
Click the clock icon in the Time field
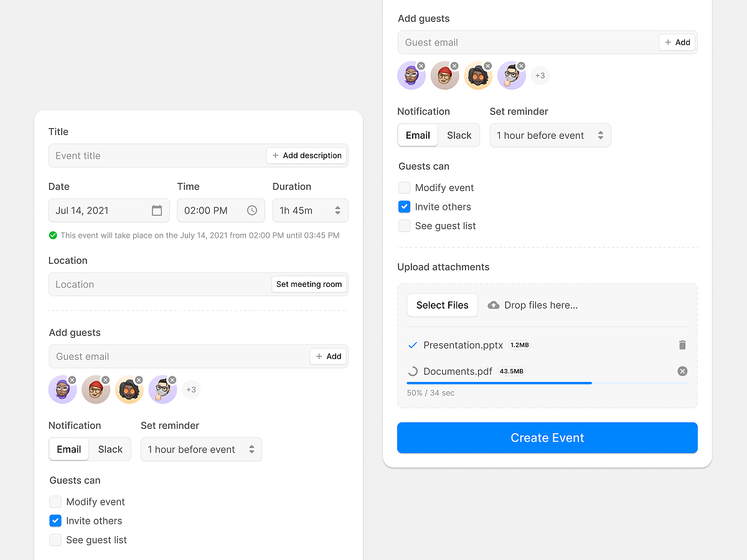tap(252, 210)
